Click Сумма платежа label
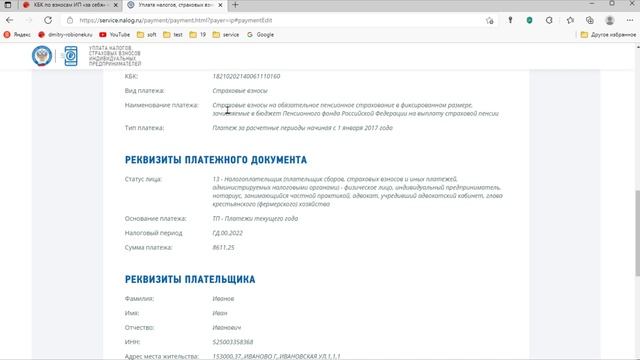The image size is (640, 360). tap(149, 247)
